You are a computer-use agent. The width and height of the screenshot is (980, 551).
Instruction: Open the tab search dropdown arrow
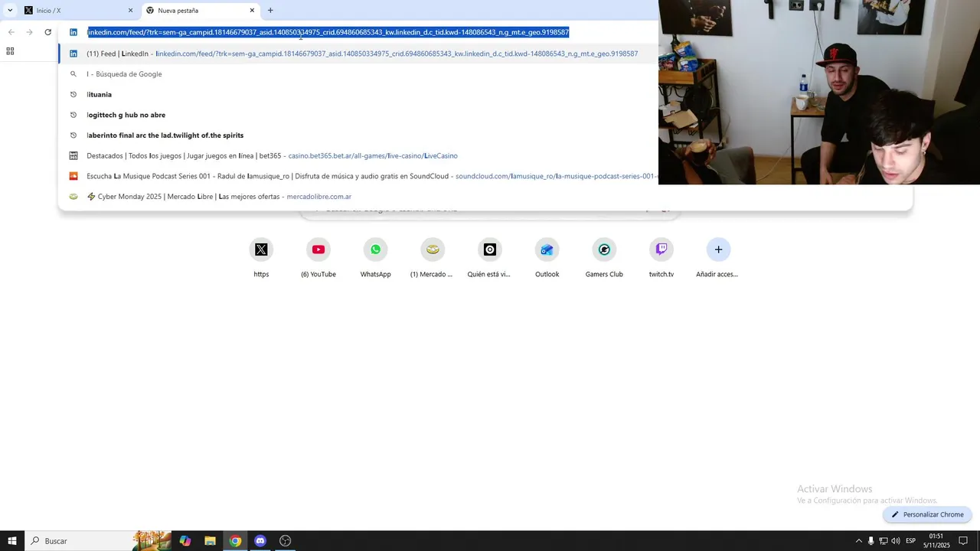(10, 11)
